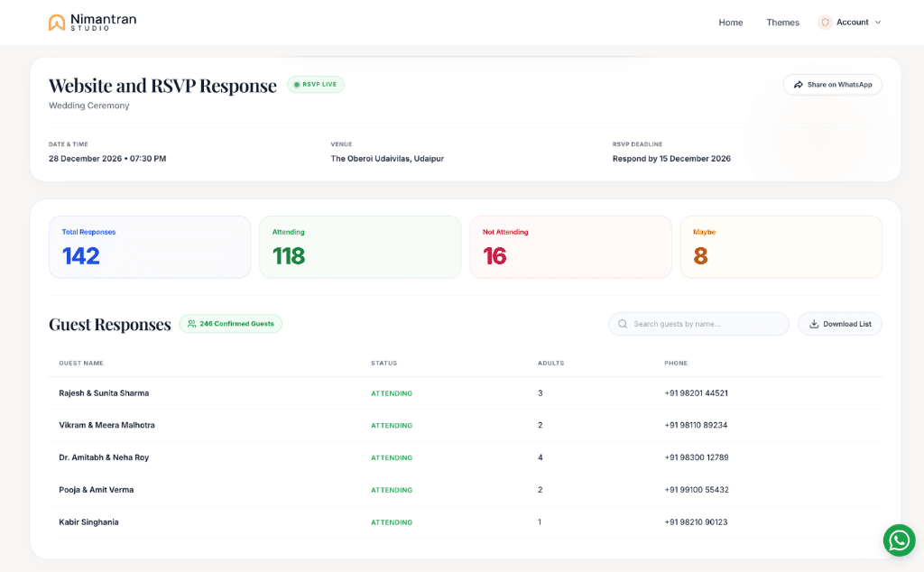Select the Total Responses 142 card

click(150, 247)
